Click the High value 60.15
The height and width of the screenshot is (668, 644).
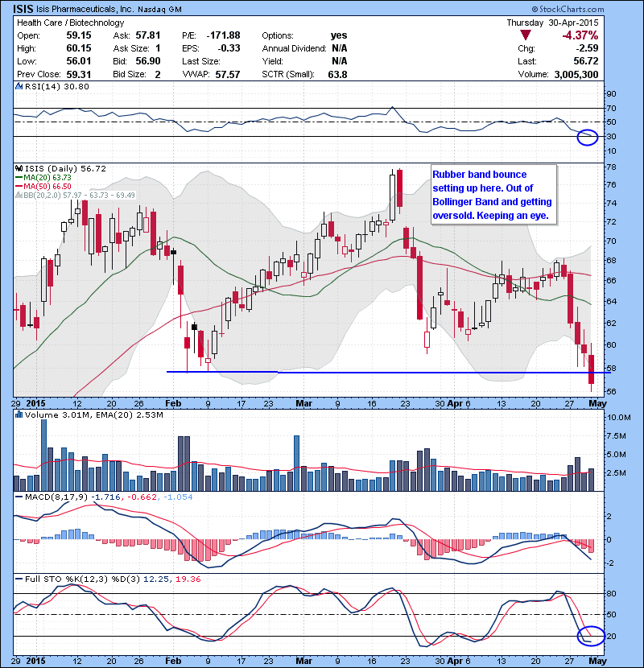click(x=79, y=48)
